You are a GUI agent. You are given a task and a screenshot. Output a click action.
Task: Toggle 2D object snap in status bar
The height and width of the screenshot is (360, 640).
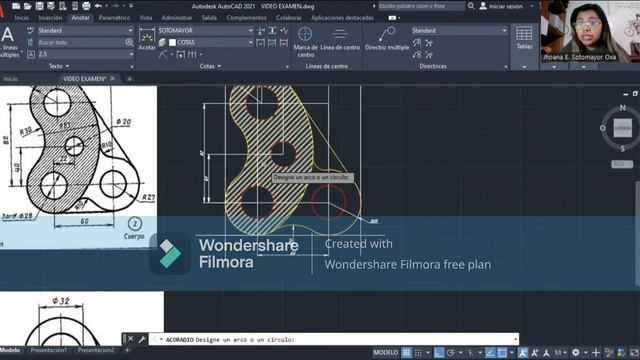coord(502,352)
